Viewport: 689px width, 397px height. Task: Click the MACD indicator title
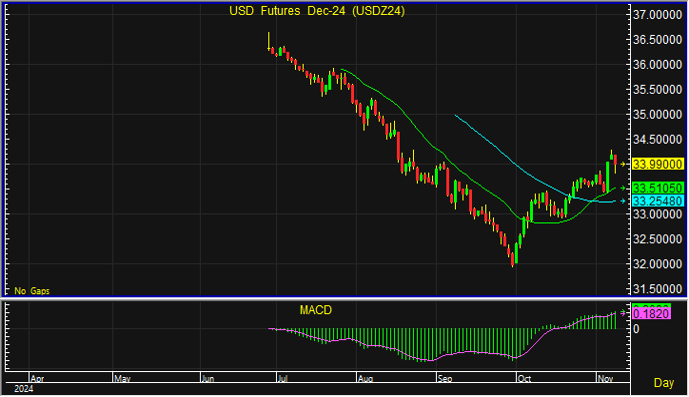315,310
